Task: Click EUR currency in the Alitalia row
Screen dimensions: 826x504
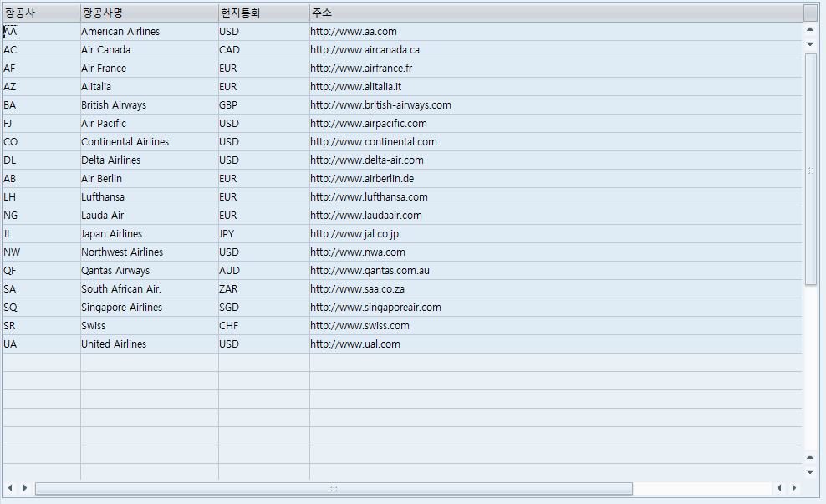Action: tap(264, 87)
